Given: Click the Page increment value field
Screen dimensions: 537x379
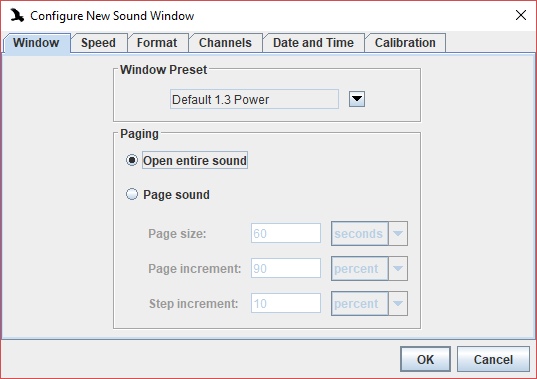Looking at the screenshot, I should pyautogui.click(x=286, y=268).
